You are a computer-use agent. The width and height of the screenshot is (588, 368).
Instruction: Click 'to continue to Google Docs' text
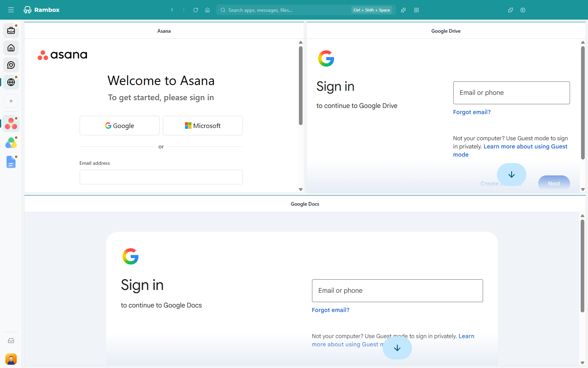tap(161, 305)
